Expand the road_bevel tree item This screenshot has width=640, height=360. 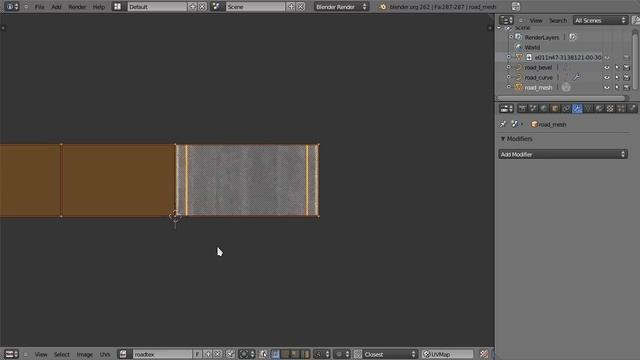[x=509, y=67]
